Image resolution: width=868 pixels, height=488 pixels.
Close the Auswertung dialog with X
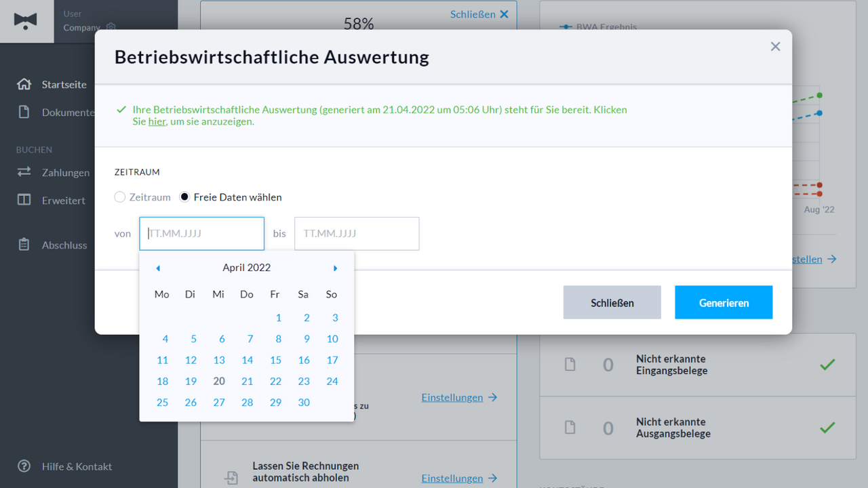point(776,46)
